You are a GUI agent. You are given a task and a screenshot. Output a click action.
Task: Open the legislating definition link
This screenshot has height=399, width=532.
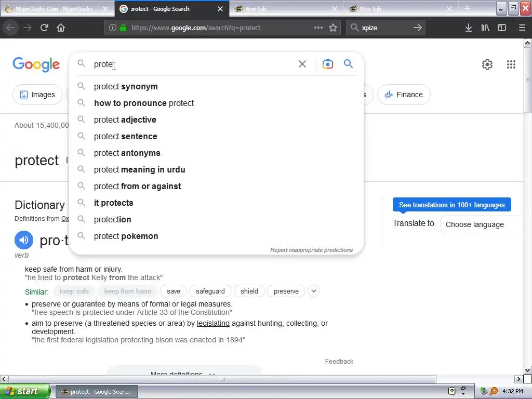(x=213, y=323)
